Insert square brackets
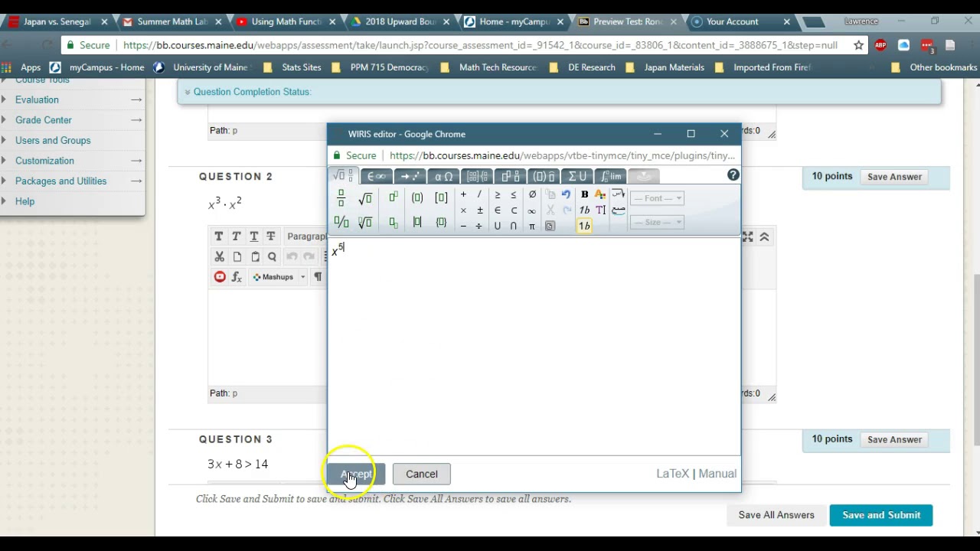The width and height of the screenshot is (980, 551). pyautogui.click(x=441, y=198)
